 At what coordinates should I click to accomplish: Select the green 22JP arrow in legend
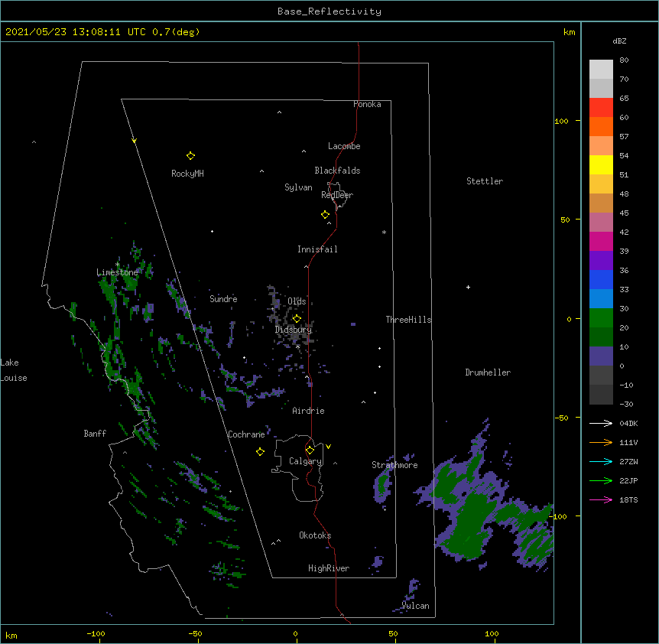tap(601, 480)
